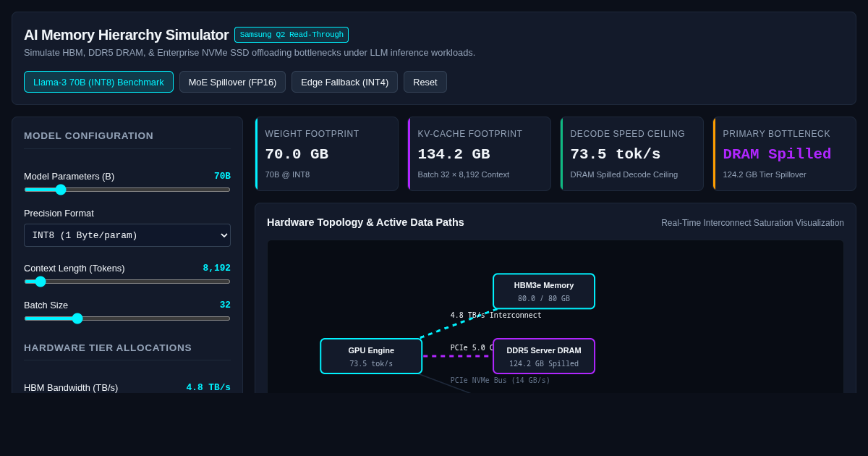The image size is (868, 456).
Task: Click 'PCIe NVMe Bus (14 GB/s)' label
Action: [x=500, y=380]
